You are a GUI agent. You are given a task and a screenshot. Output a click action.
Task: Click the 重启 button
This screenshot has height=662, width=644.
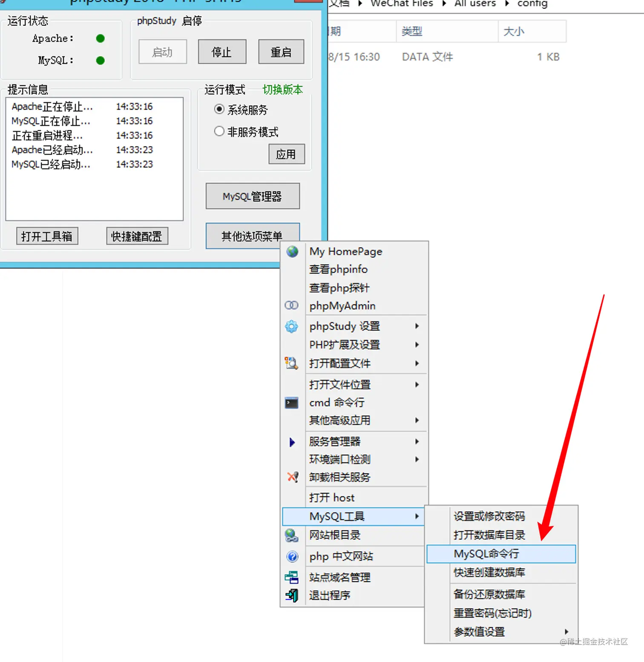coord(281,52)
